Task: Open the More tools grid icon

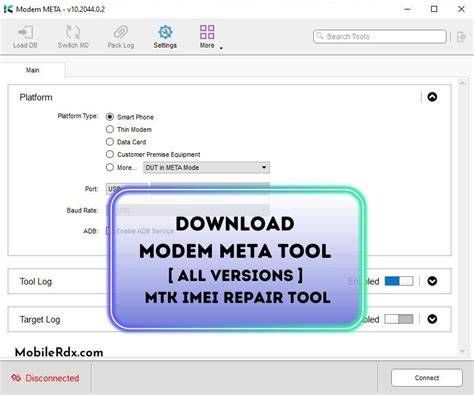Action: pos(207,32)
